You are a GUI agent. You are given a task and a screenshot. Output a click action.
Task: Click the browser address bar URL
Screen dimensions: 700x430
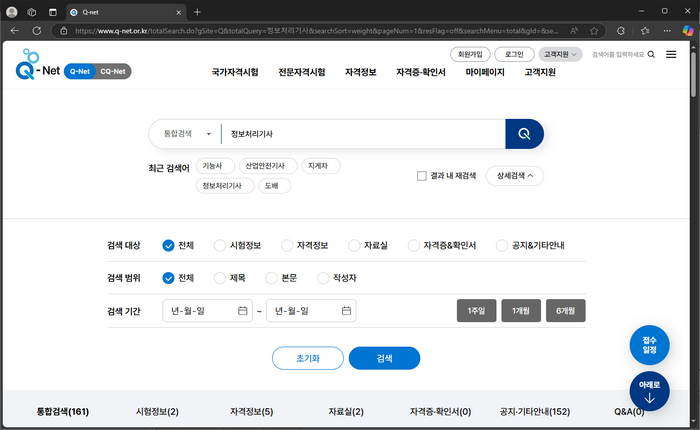(x=317, y=31)
